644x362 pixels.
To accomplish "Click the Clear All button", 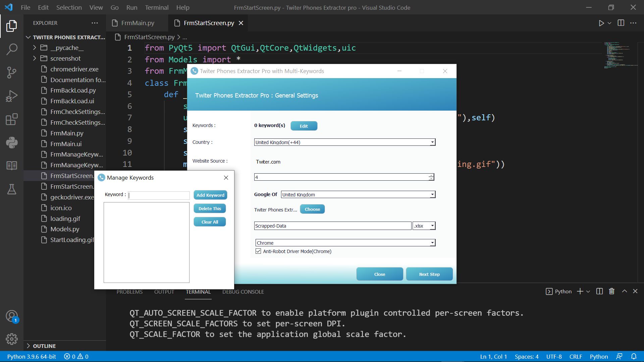I will (x=210, y=222).
